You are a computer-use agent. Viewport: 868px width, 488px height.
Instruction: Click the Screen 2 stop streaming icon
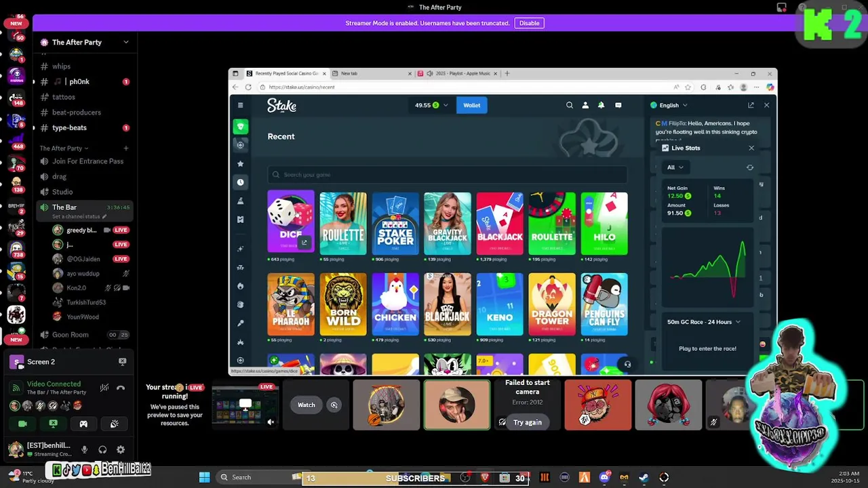pyautogui.click(x=122, y=362)
